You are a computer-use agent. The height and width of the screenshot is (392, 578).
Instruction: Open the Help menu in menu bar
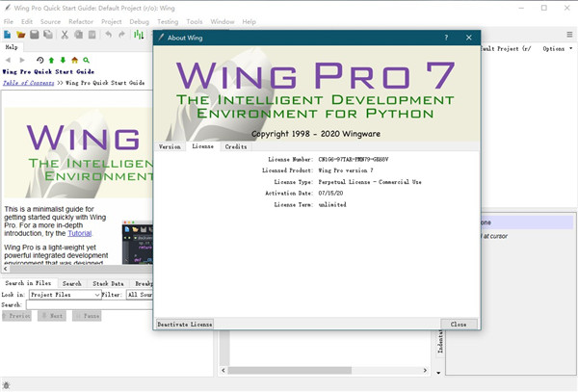click(249, 22)
